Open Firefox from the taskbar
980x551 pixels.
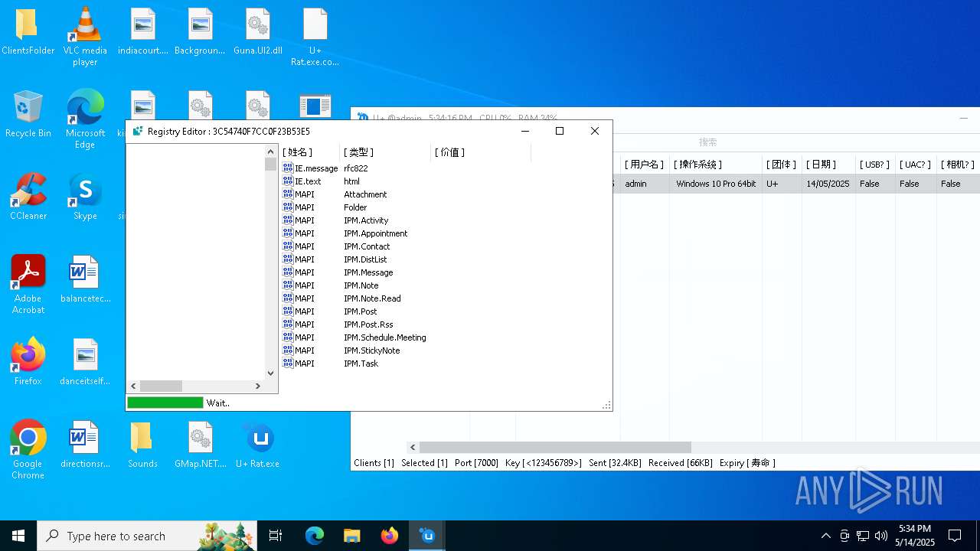(389, 536)
